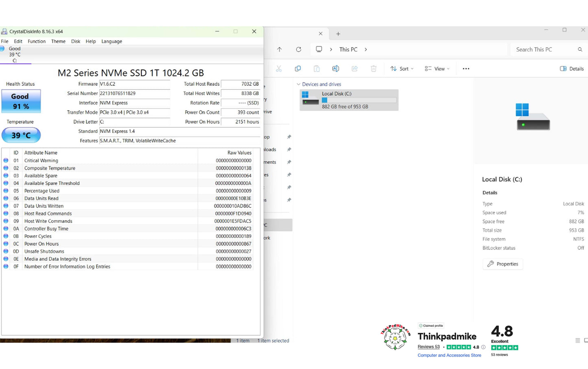
Task: Open the Edit menu in CrystalDiskInfo
Action: (x=18, y=41)
